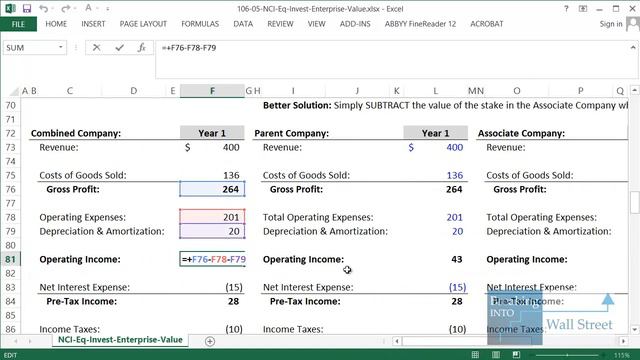Click the Sign in link
This screenshot has height=360, width=640.
(611, 24)
